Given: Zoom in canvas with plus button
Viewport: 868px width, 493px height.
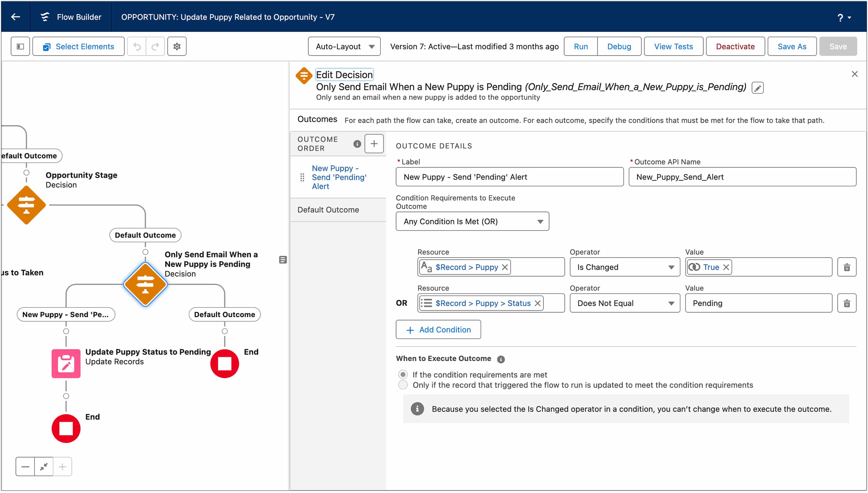Looking at the screenshot, I should [62, 467].
